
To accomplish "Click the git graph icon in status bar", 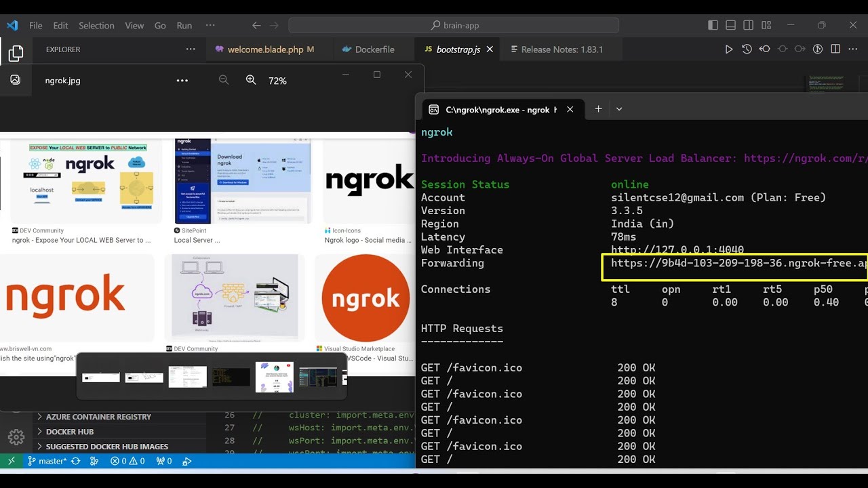I will point(94,461).
